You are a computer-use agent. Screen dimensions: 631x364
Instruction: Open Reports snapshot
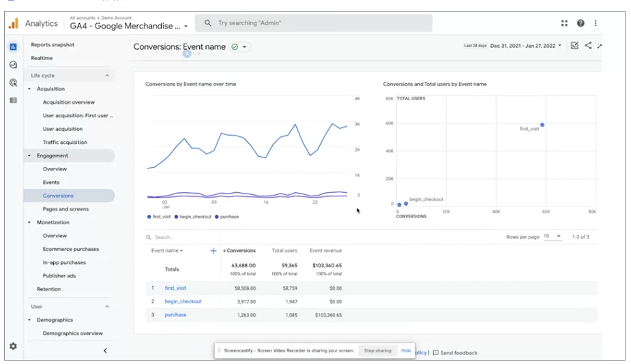(53, 44)
